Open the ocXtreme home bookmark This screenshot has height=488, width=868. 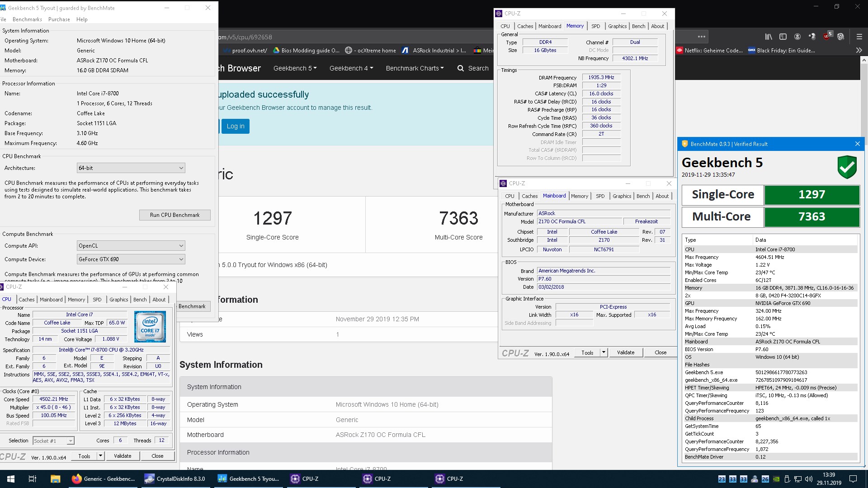(x=370, y=51)
